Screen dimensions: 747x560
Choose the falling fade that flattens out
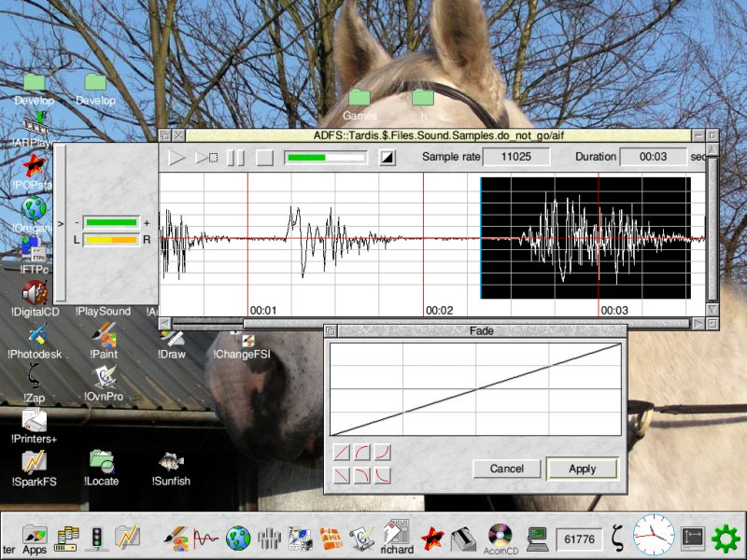(383, 475)
